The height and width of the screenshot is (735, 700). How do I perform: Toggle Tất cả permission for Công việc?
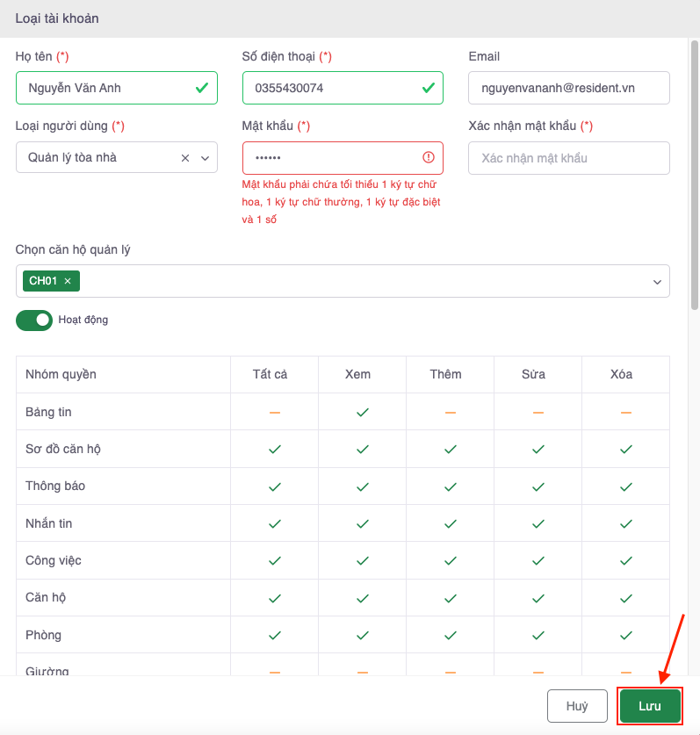tap(274, 560)
